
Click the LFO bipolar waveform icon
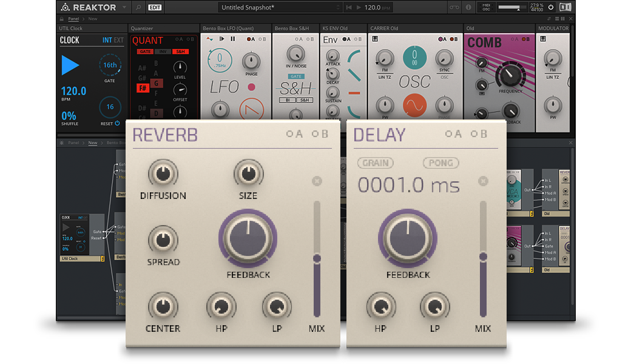[210, 39]
